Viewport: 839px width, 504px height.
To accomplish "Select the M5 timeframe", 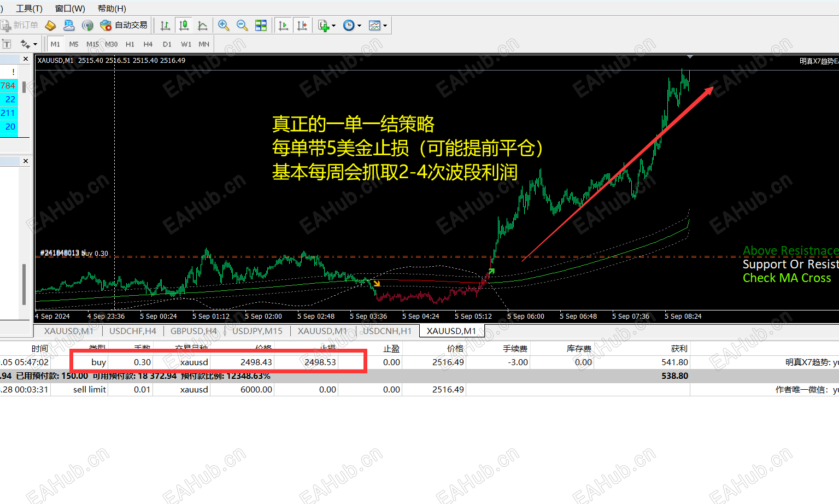I will tap(74, 44).
